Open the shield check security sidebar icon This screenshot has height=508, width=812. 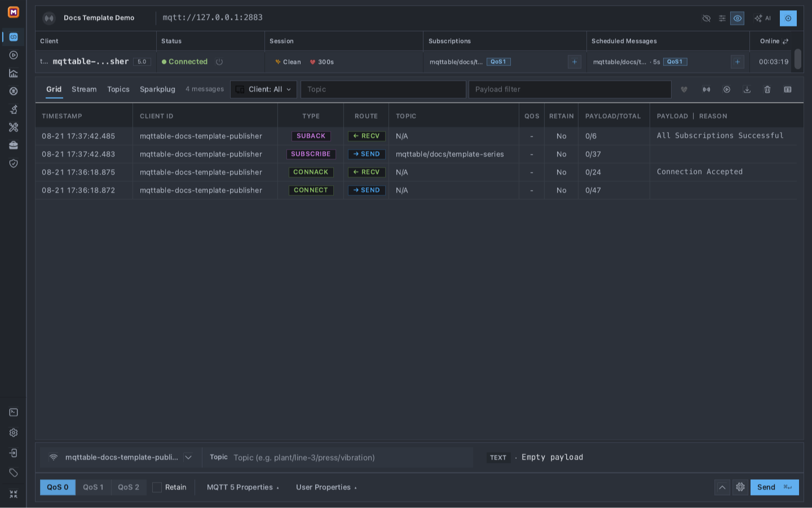pos(14,164)
